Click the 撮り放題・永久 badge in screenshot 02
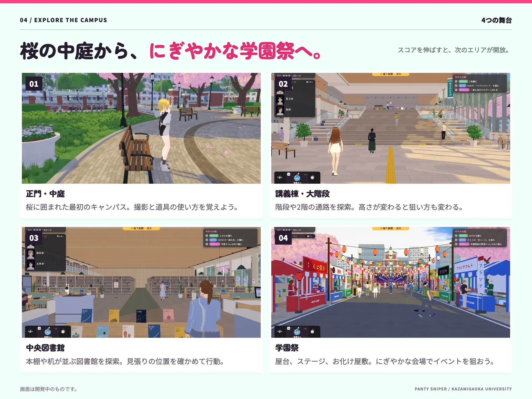 [390, 74]
